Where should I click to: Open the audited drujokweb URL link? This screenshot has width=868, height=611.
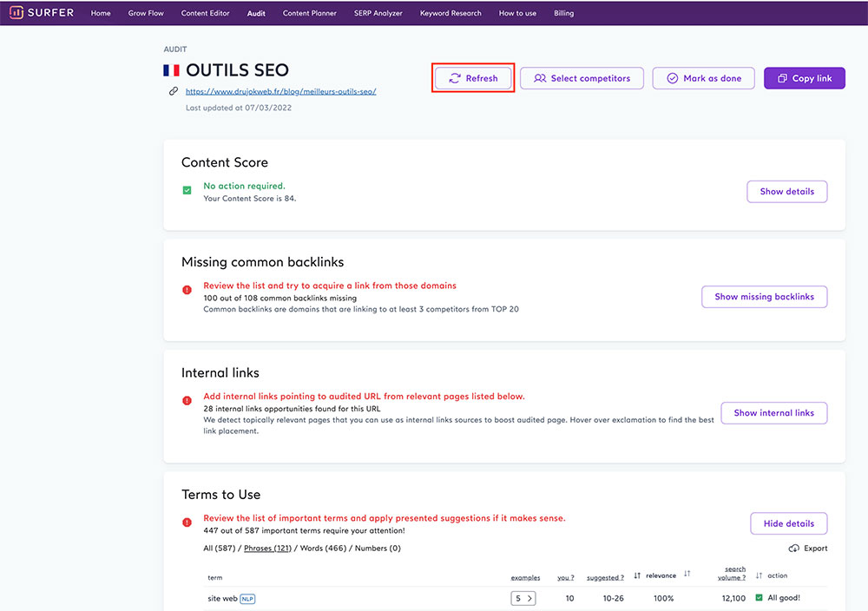pos(280,91)
